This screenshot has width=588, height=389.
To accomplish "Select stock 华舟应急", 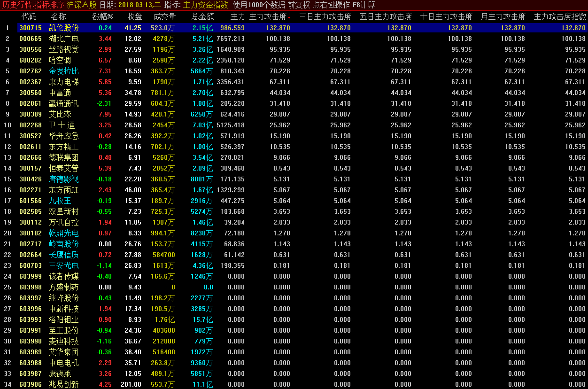I will (x=64, y=136).
